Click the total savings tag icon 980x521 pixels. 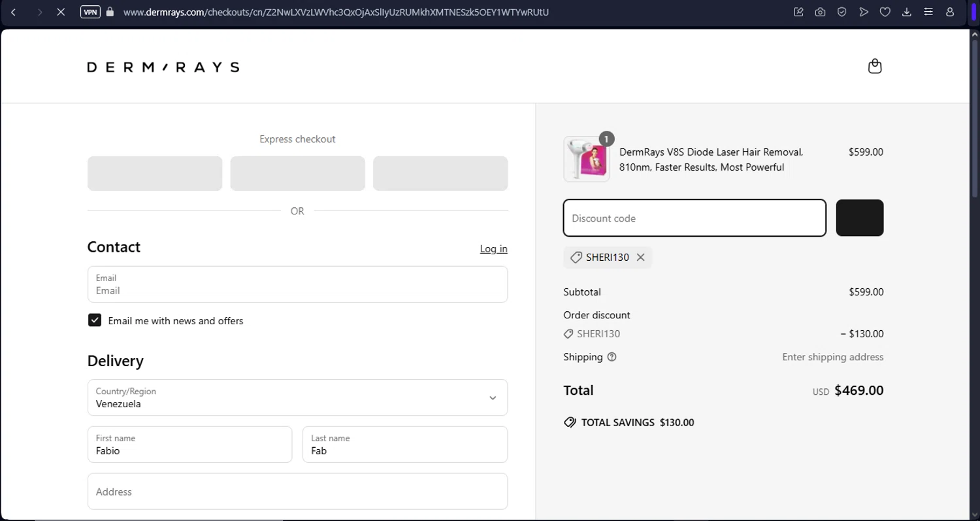click(570, 422)
